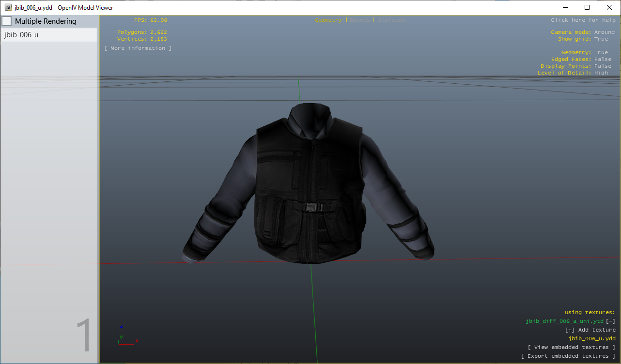Toggle Geometry visibility off
The image size is (621, 364).
601,52
